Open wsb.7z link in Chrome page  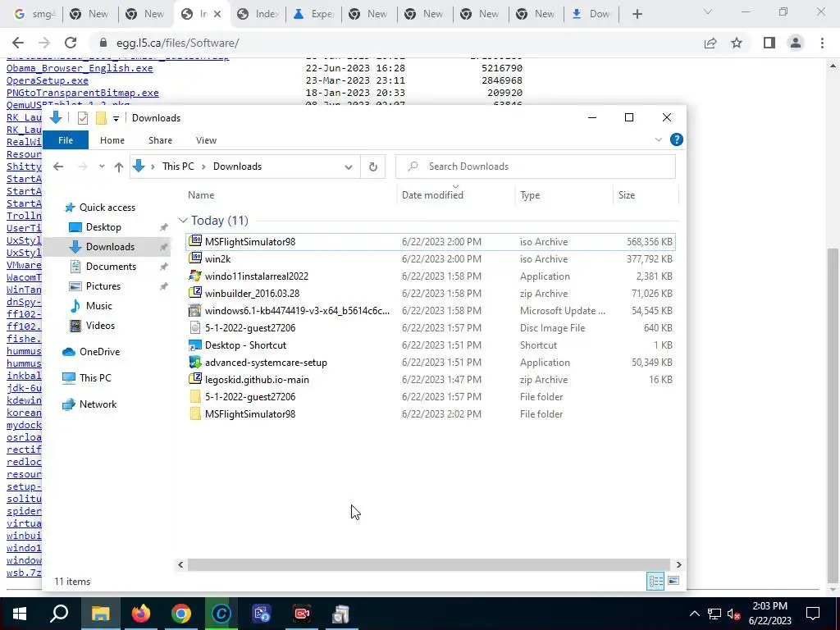[24, 573]
